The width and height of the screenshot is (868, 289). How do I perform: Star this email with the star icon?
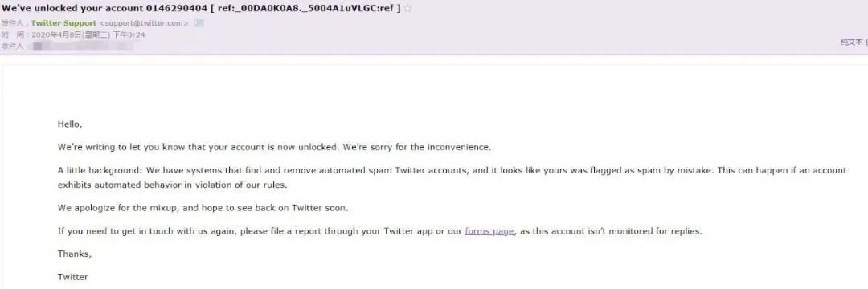[x=408, y=8]
